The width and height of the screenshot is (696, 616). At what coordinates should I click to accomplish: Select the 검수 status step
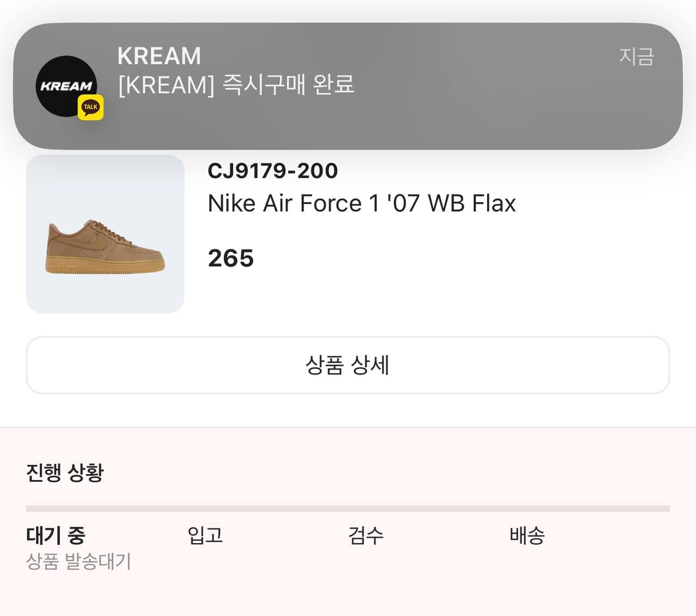(366, 535)
